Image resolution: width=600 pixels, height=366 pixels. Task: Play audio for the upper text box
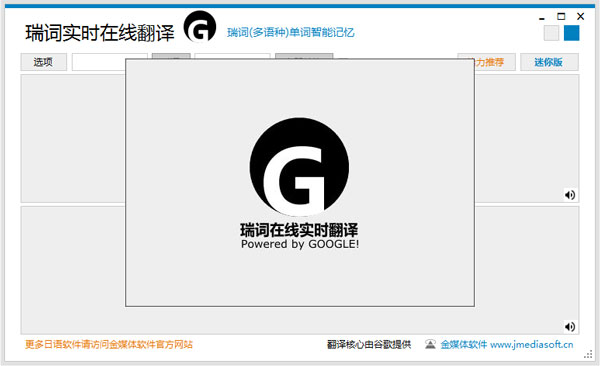(570, 195)
